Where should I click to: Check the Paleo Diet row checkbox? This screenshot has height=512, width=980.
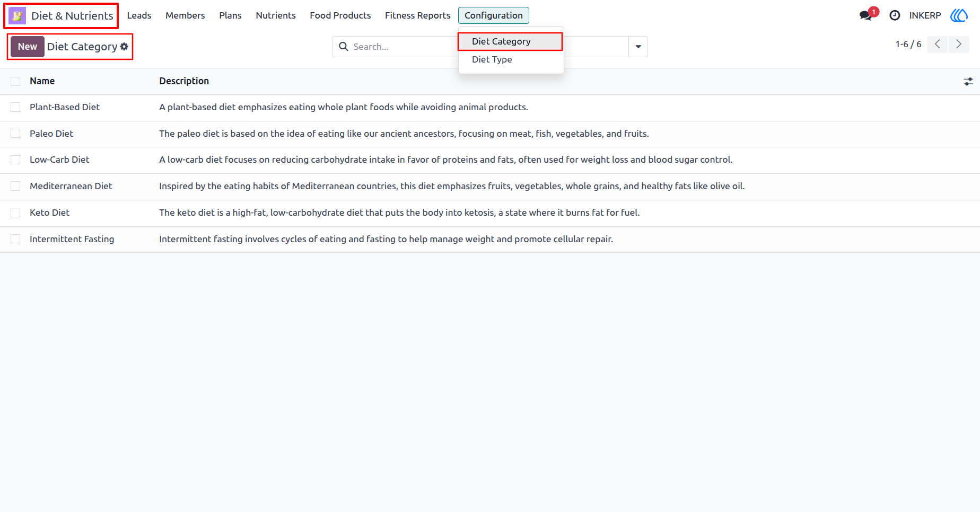15,134
